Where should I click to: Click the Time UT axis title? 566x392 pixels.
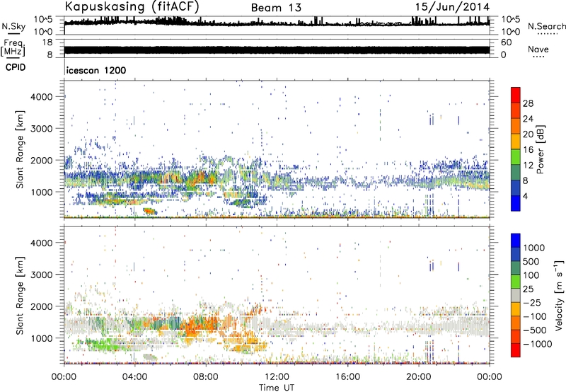(x=277, y=388)
